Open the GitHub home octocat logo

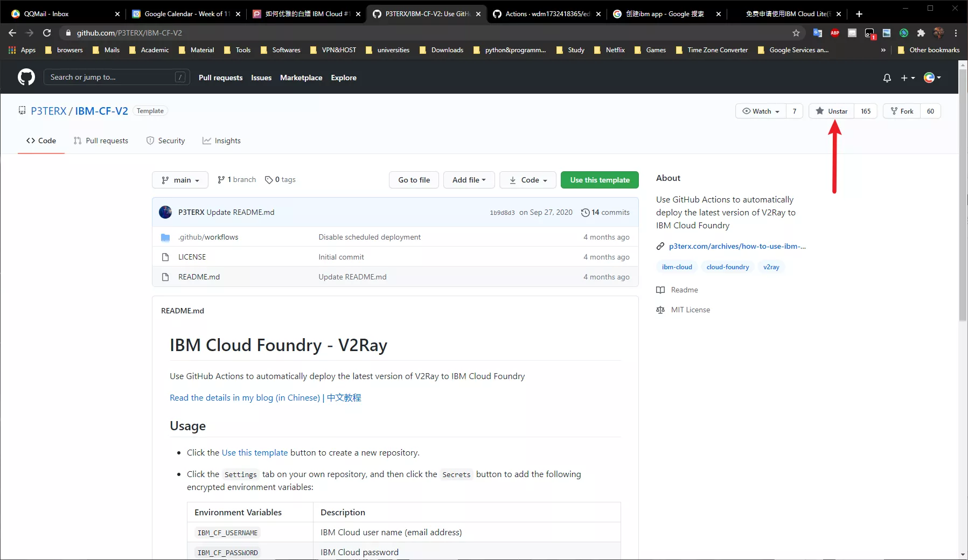[26, 78]
